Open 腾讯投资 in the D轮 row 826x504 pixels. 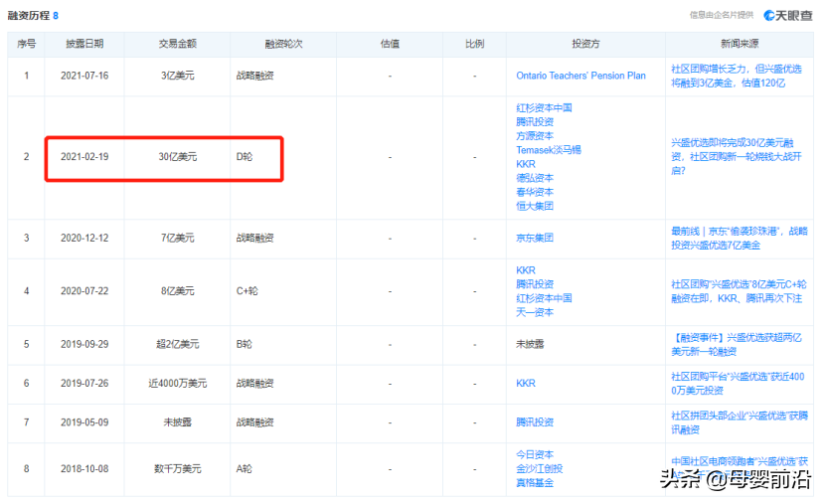(x=535, y=122)
